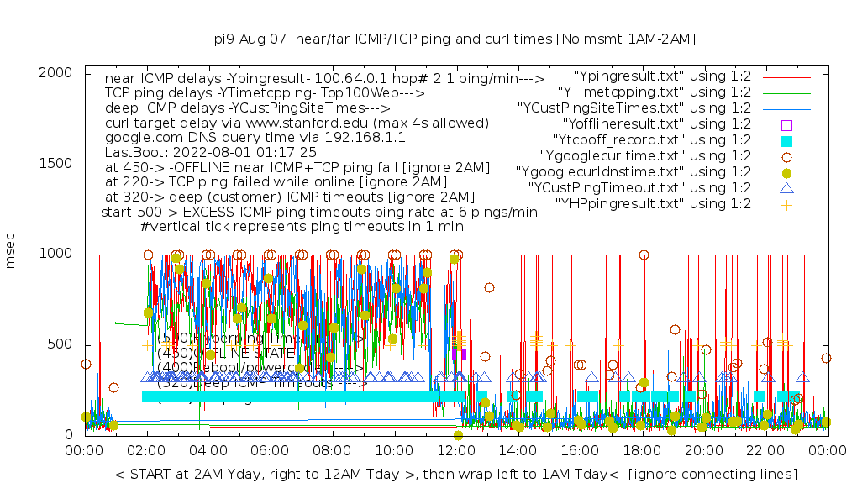Select the "YTimetcpping.txt" legend label
Viewport: 857px width, 504px height.
coord(655,92)
